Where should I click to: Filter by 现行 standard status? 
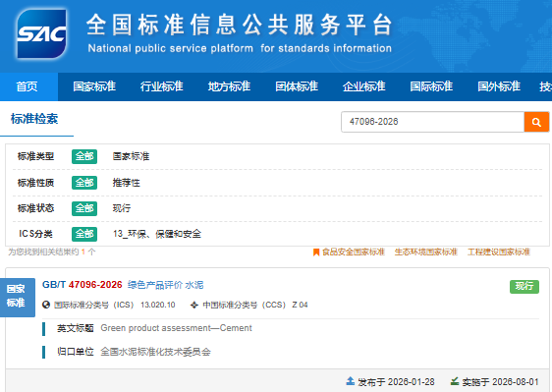[x=122, y=208]
